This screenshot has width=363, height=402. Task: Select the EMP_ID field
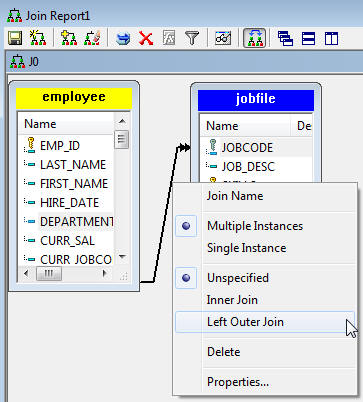pyautogui.click(x=60, y=145)
